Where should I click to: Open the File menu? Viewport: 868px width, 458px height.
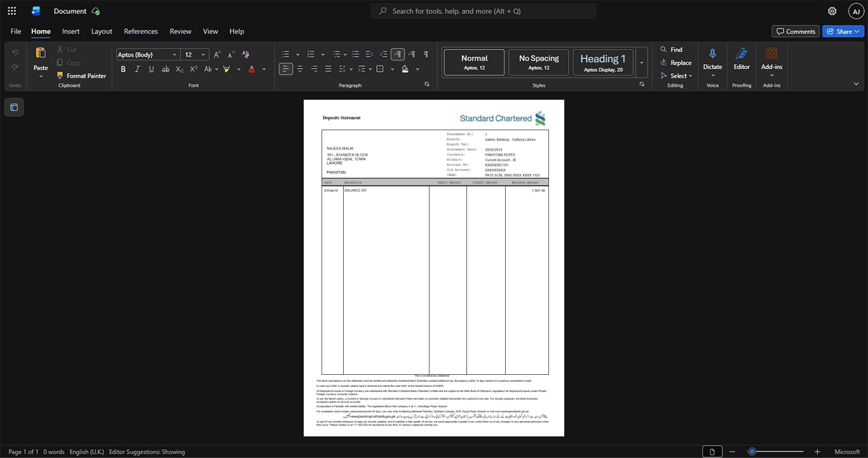pos(16,31)
